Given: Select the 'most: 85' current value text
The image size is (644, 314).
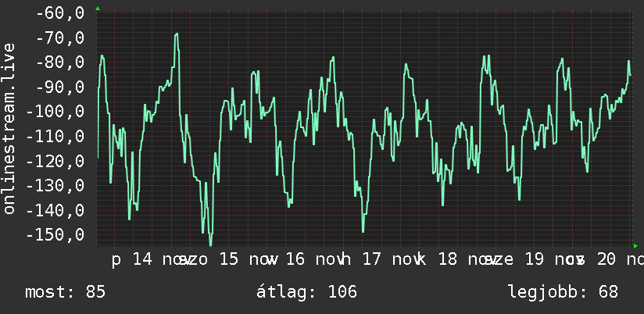Looking at the screenshot, I should coord(66,292).
